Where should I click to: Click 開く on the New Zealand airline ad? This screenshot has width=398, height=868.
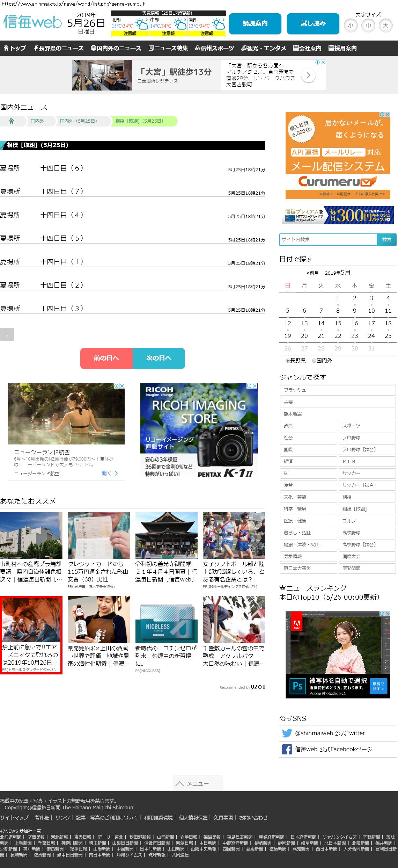[x=110, y=473]
